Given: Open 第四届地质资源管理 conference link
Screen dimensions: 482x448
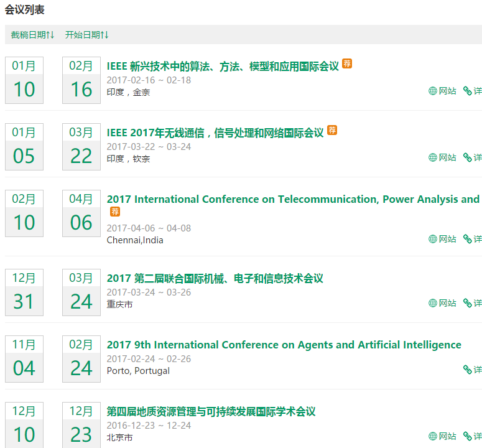Looking at the screenshot, I should [211, 411].
